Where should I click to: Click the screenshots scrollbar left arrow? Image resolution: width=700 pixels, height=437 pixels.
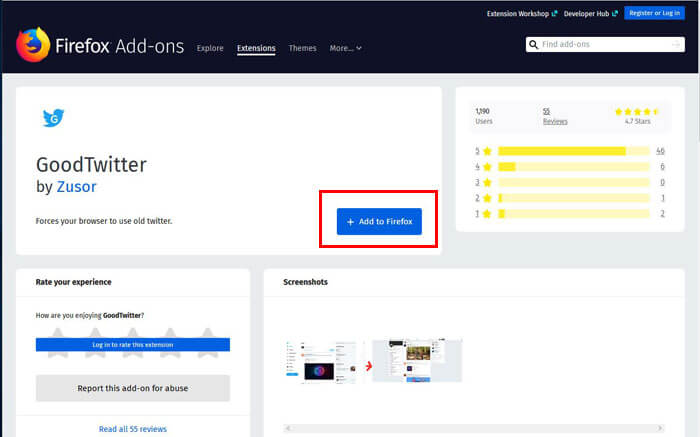[x=288, y=428]
